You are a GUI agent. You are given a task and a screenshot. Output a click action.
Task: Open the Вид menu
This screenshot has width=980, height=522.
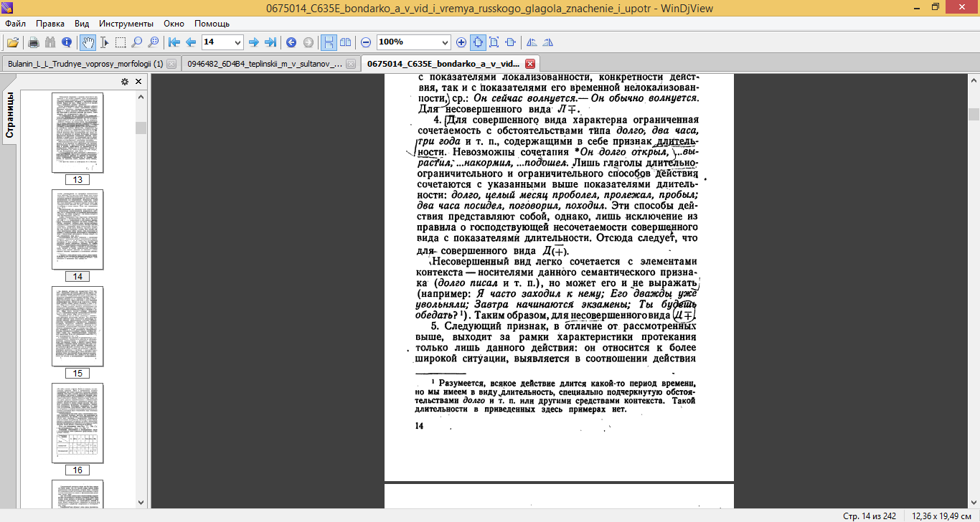(82, 23)
